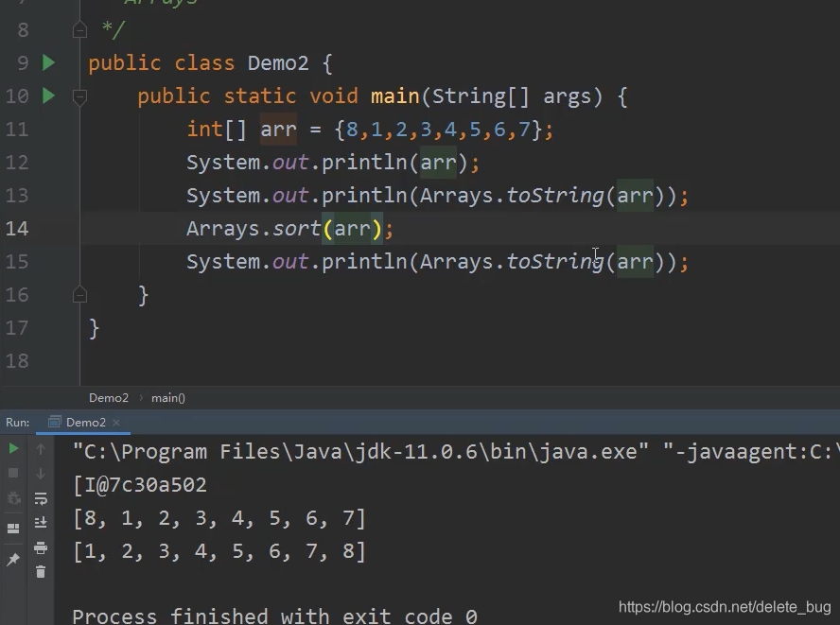Screen dimensions: 840x625
Task: Print the console output
Action: pyautogui.click(x=41, y=547)
